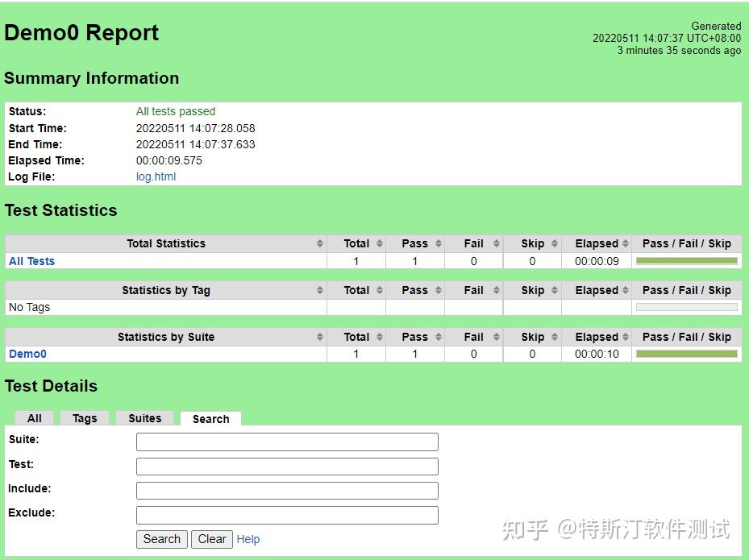Sort Statistics by Tag name column arrow
Image resolution: width=749 pixels, height=560 pixels.
click(319, 290)
